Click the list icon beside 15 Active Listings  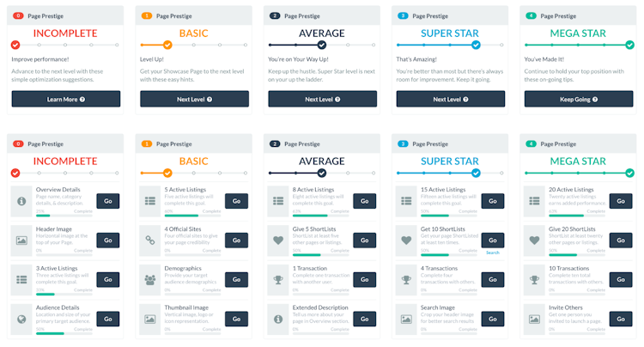tap(406, 201)
